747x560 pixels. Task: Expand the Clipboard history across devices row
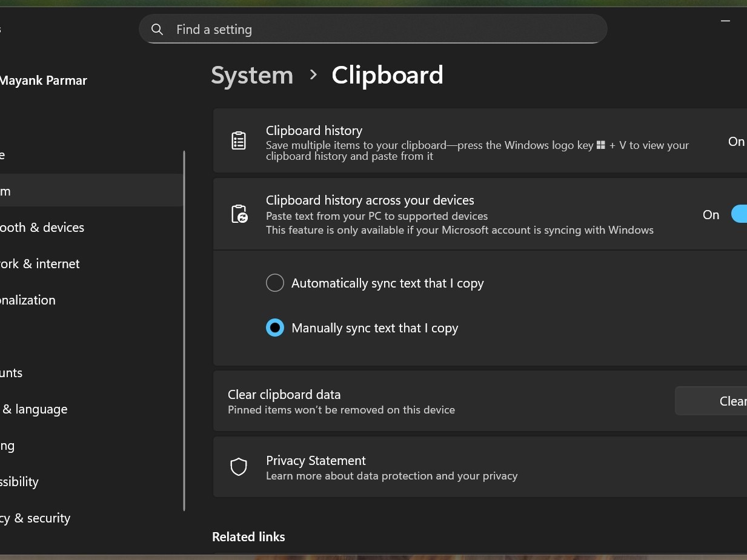pos(460,214)
